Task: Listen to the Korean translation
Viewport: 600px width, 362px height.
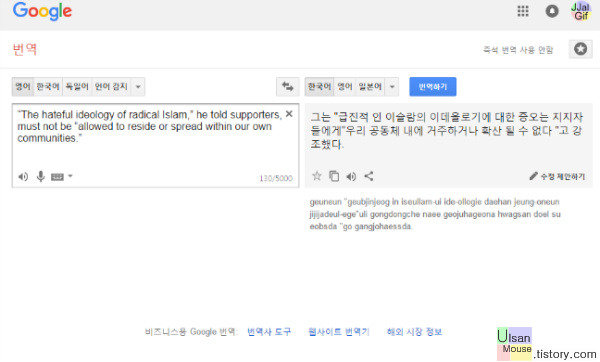Action: [x=351, y=176]
